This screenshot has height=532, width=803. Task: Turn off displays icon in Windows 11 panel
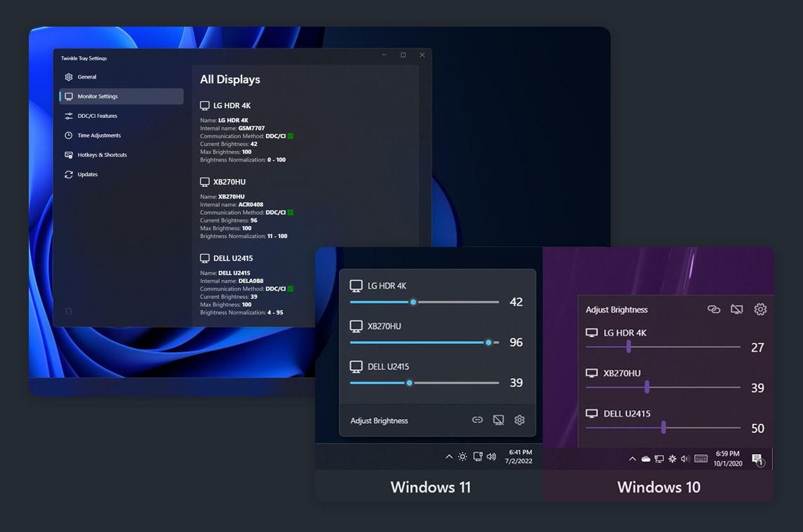(498, 420)
